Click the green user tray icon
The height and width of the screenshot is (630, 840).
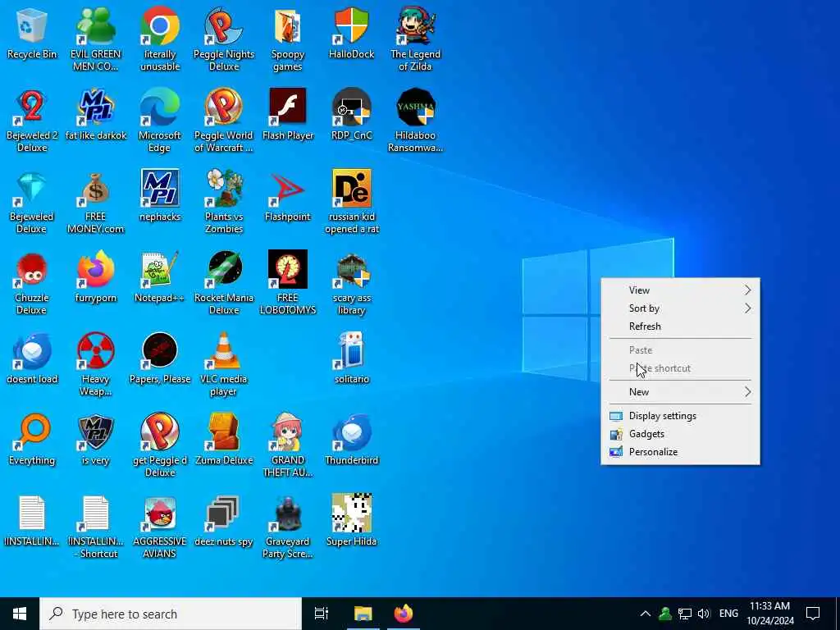coord(664,614)
